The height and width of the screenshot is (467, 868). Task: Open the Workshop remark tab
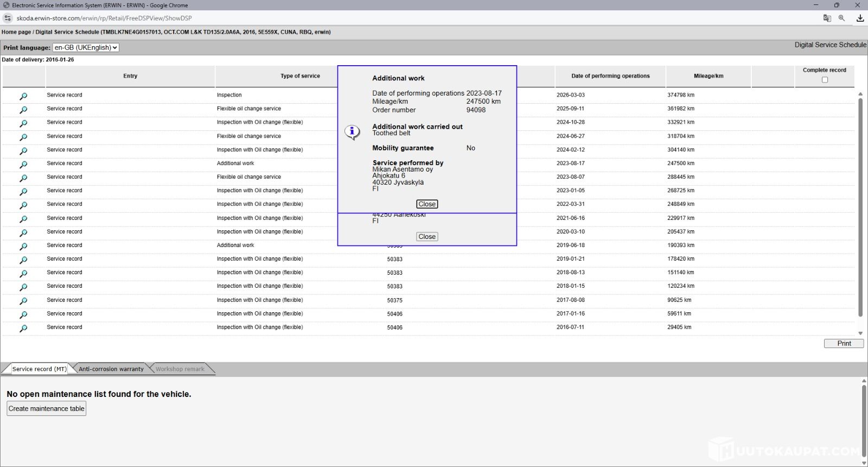180,369
